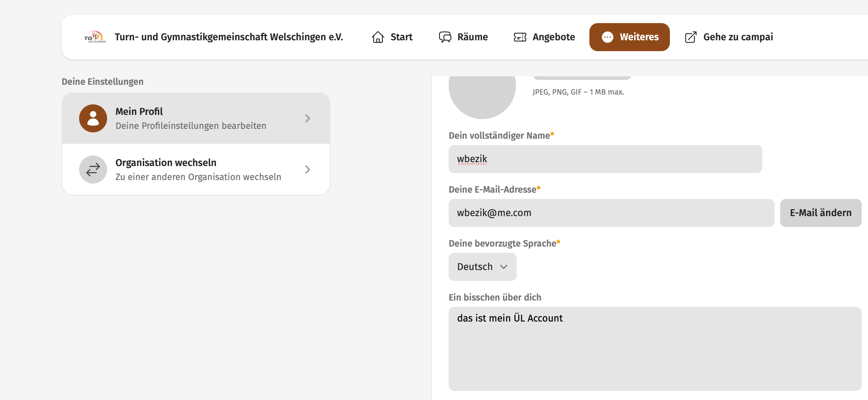
Task: Click the house icon next to Start
Action: click(378, 37)
